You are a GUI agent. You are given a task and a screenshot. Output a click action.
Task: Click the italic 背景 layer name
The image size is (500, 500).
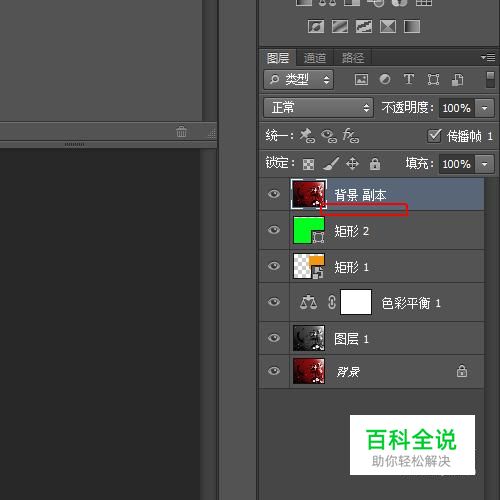coord(348,372)
